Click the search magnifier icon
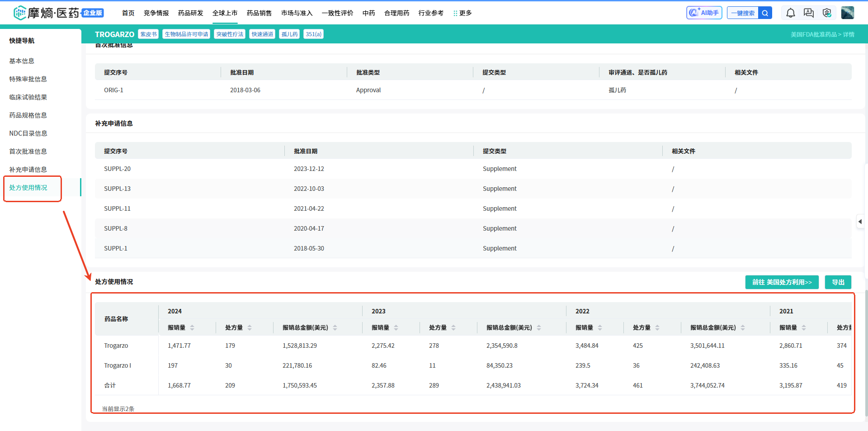Screen dimensions: 868x431 pyautogui.click(x=765, y=13)
